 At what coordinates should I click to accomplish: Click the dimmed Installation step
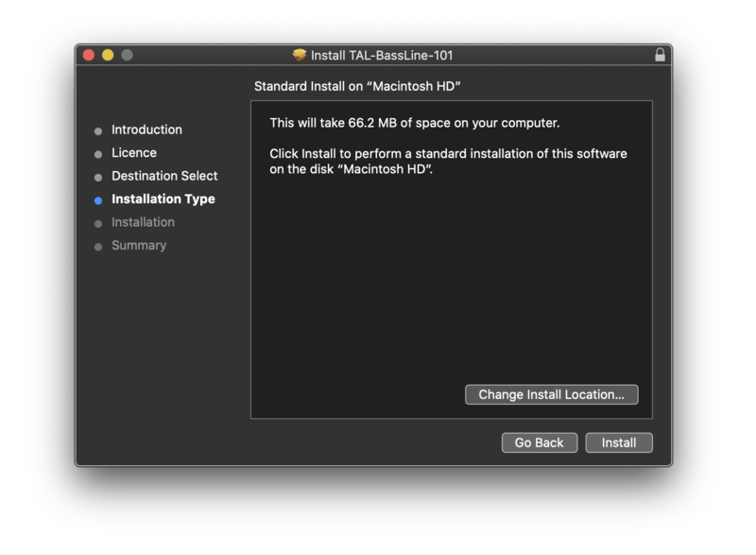[x=143, y=222]
